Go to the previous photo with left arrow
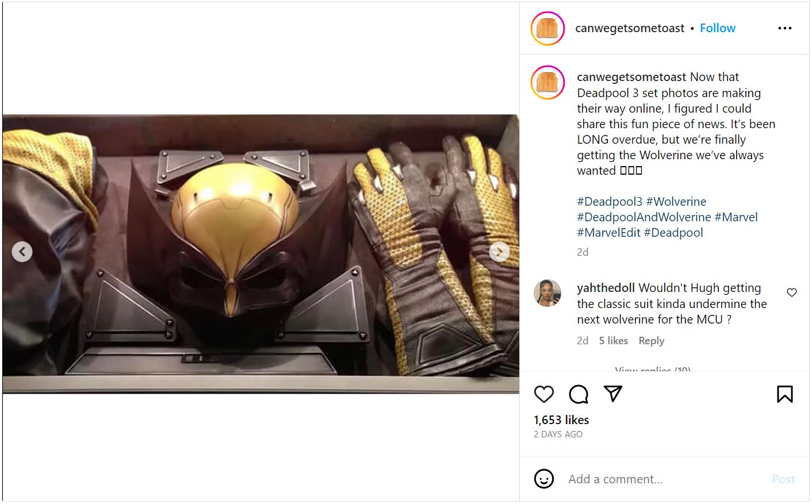Screen dimensions: 812x504 (22, 252)
